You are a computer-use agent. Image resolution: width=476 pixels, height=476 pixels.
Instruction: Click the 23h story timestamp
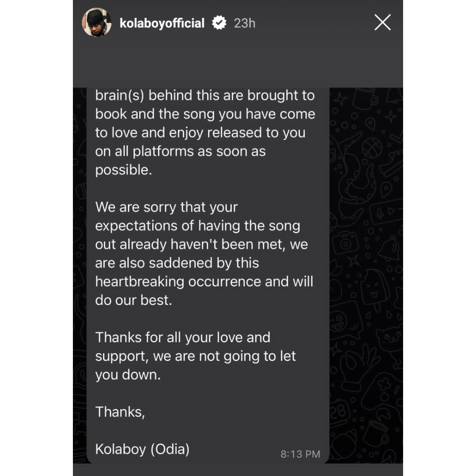(244, 23)
